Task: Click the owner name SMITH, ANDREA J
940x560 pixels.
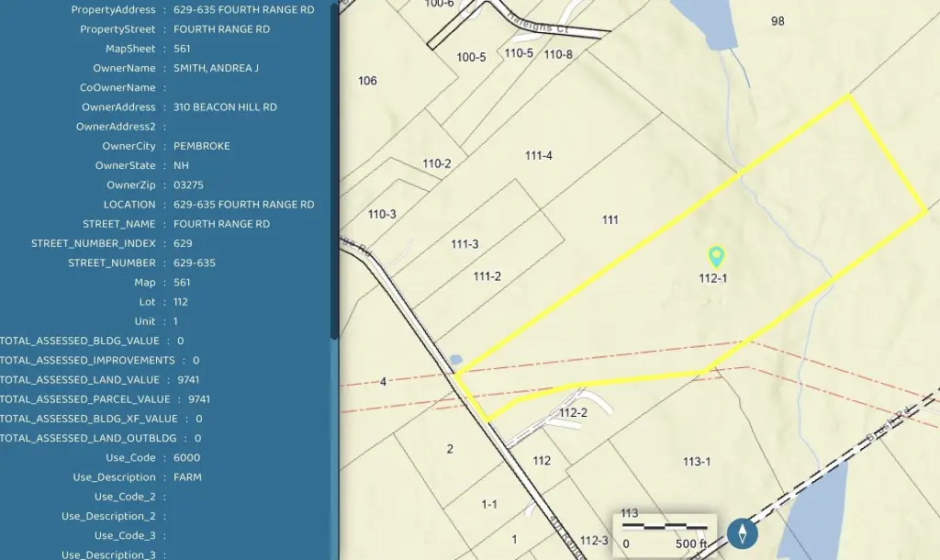Action: 216,68
